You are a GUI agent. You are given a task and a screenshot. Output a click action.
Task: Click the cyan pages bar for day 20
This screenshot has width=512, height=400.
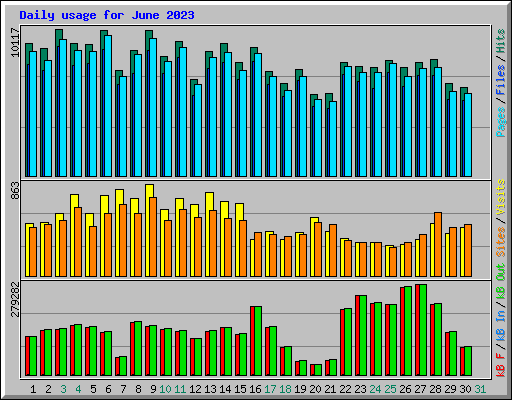coord(318,138)
